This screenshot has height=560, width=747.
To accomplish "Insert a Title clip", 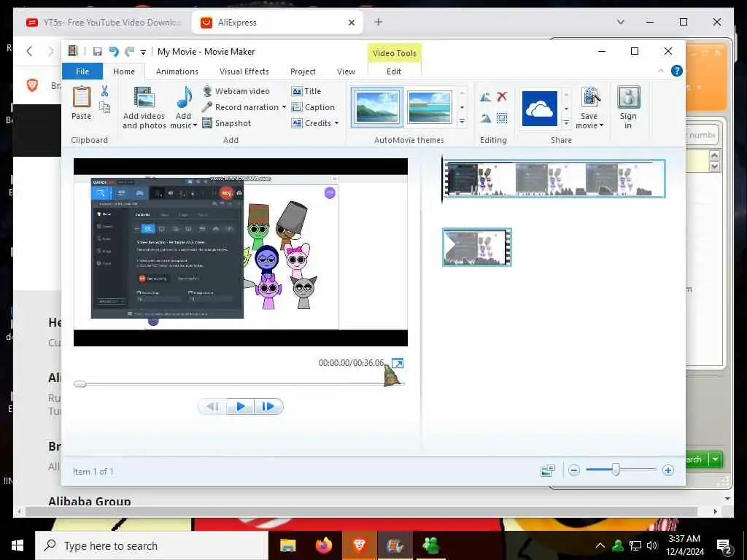I will click(306, 91).
